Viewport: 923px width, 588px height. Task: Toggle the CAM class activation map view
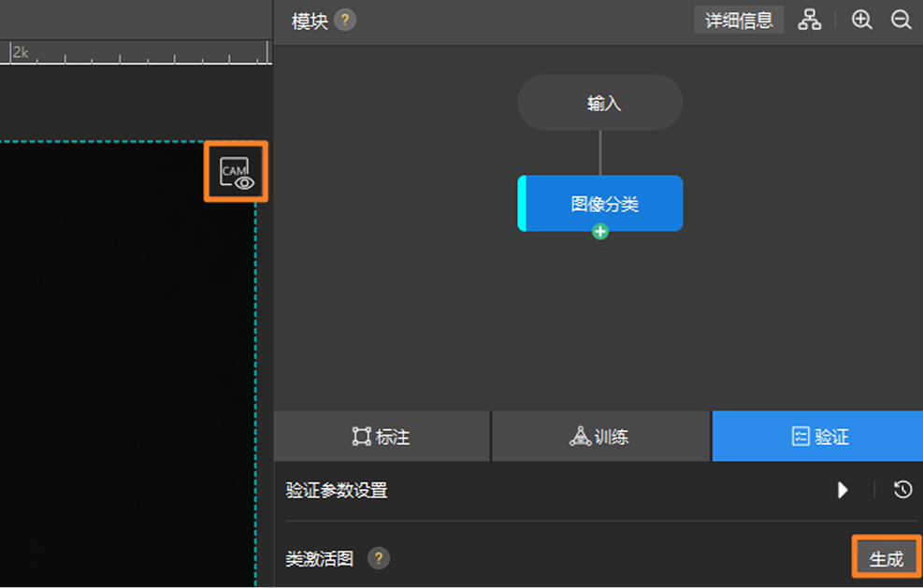click(x=236, y=172)
